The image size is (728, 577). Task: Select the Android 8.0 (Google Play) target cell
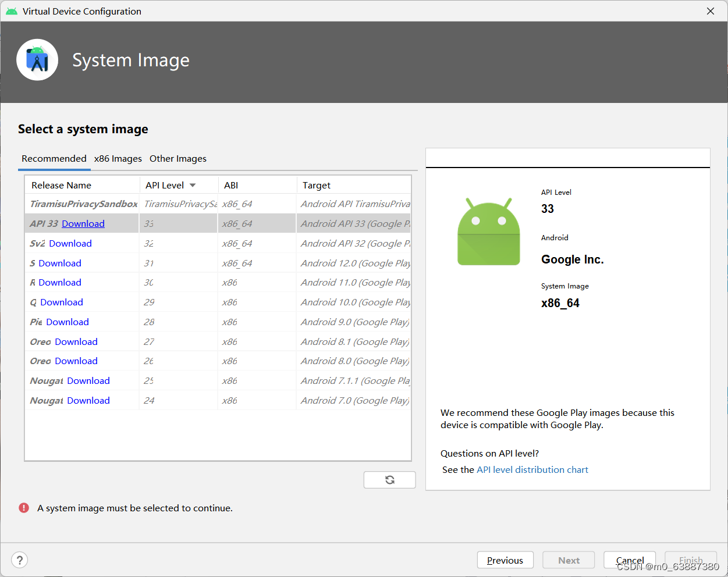point(354,361)
